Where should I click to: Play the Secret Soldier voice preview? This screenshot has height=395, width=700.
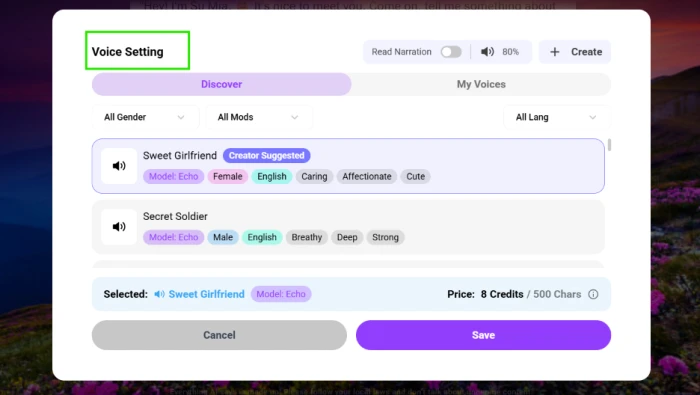(x=119, y=227)
